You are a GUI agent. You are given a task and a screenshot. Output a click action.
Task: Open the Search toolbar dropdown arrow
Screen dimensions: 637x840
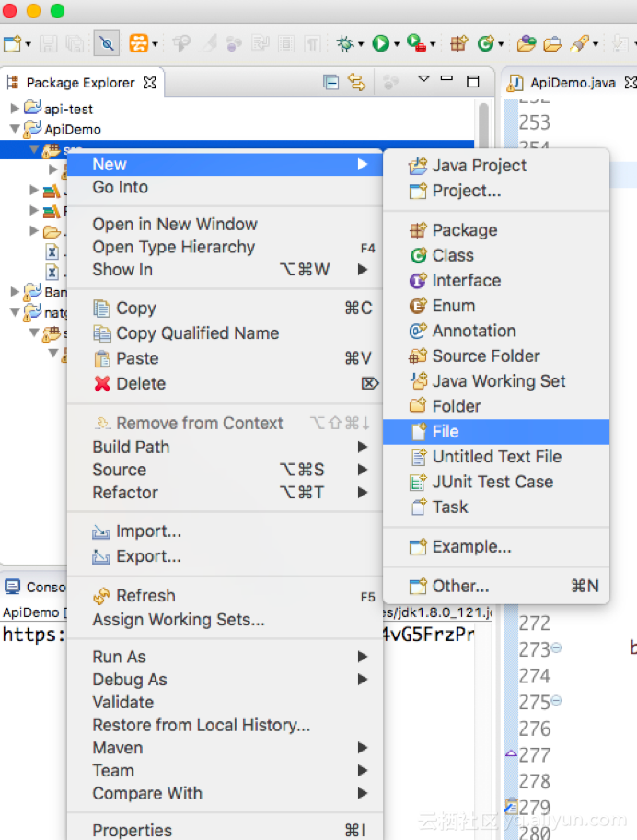click(x=596, y=44)
